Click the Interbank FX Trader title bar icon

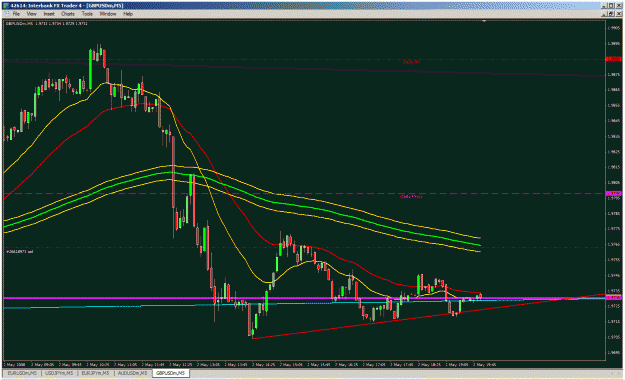pos(6,6)
